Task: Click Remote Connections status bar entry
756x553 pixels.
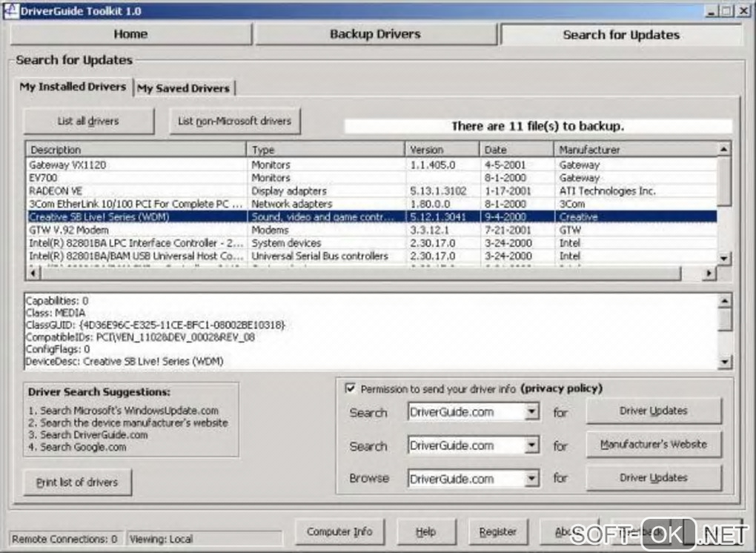Action: point(65,539)
